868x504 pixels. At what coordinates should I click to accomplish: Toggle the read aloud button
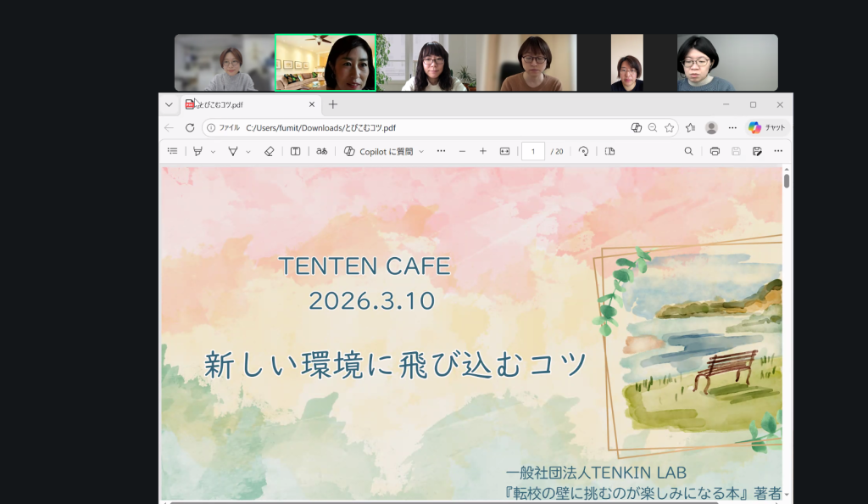321,151
